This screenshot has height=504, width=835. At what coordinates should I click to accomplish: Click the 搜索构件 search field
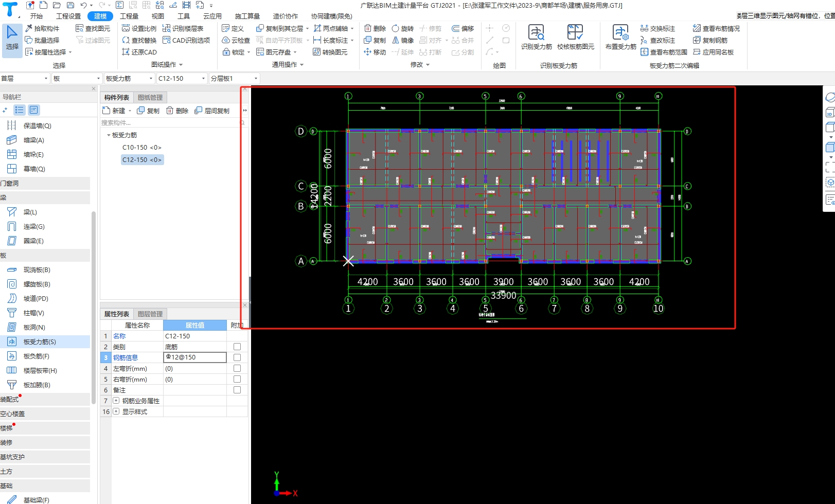[x=170, y=122]
